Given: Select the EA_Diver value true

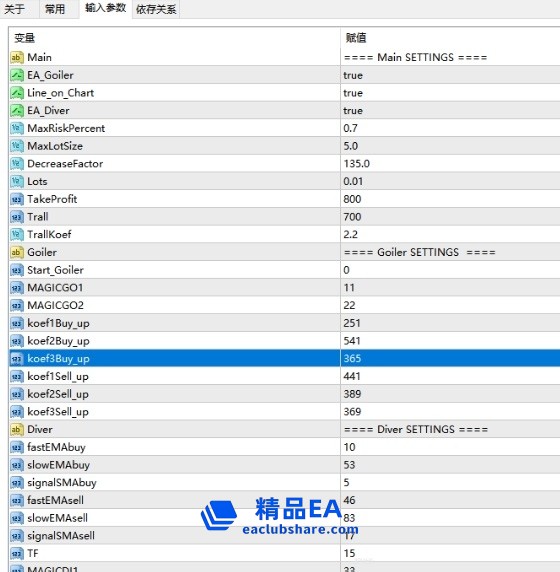Looking at the screenshot, I should coord(353,111).
